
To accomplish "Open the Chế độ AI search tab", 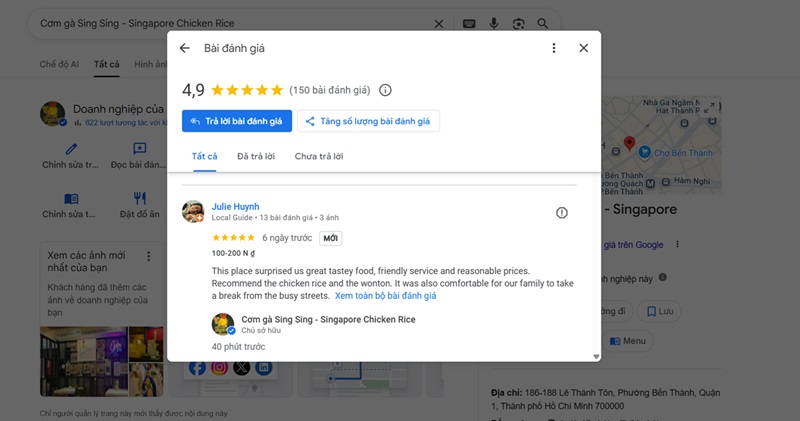I will pos(59,64).
